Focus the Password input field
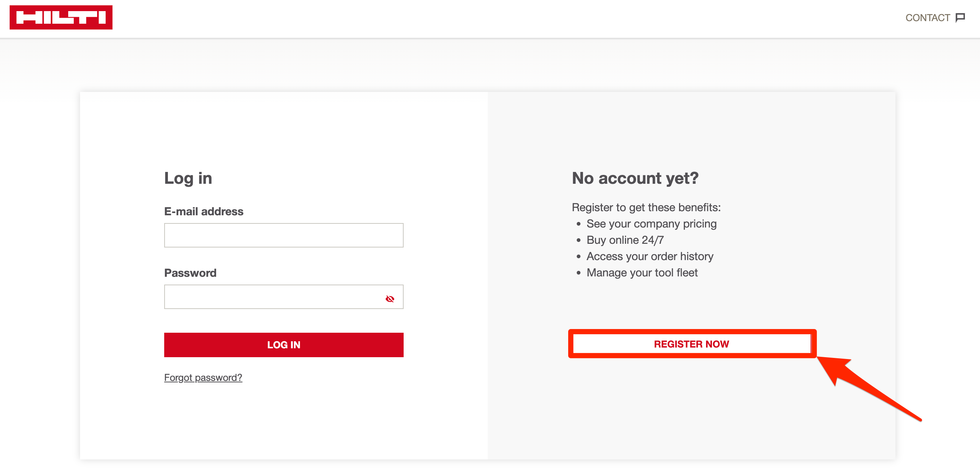The image size is (980, 475). click(x=284, y=297)
